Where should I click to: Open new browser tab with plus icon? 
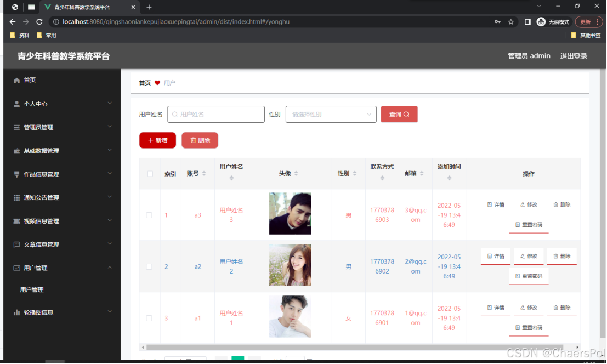tap(149, 7)
